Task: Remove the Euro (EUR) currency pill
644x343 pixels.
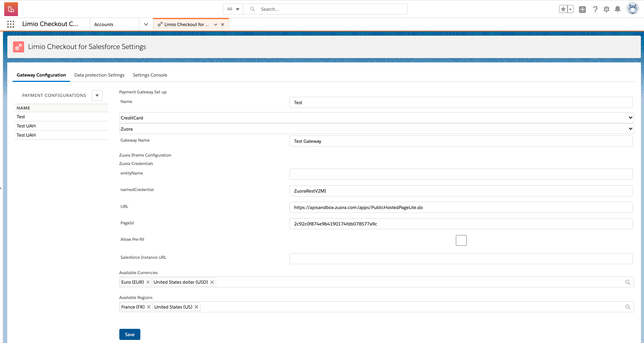Action: pos(148,282)
